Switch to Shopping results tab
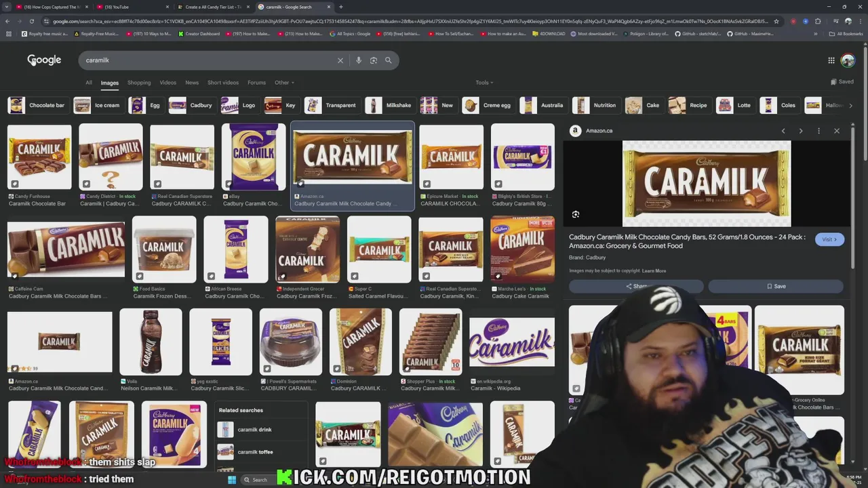 139,83
